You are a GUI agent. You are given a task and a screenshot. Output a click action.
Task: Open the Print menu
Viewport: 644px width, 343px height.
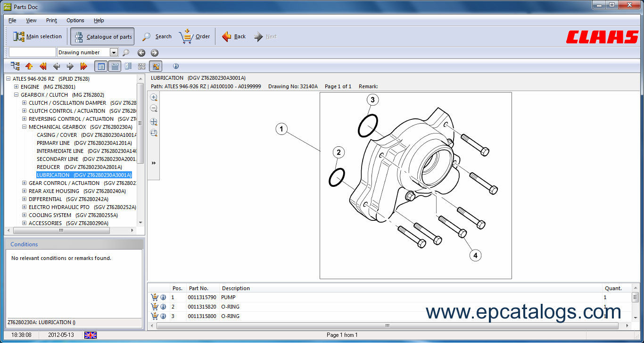pos(51,20)
